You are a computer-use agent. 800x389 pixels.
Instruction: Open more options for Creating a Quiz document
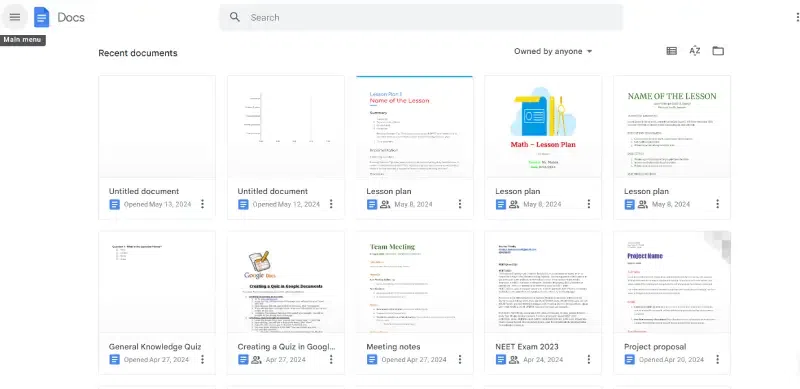[331, 359]
